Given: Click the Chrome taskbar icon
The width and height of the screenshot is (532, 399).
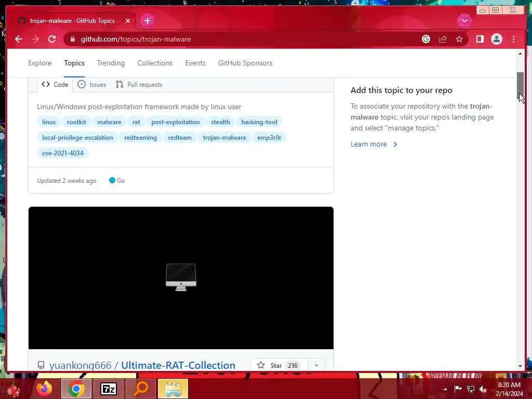Looking at the screenshot, I should click(76, 389).
